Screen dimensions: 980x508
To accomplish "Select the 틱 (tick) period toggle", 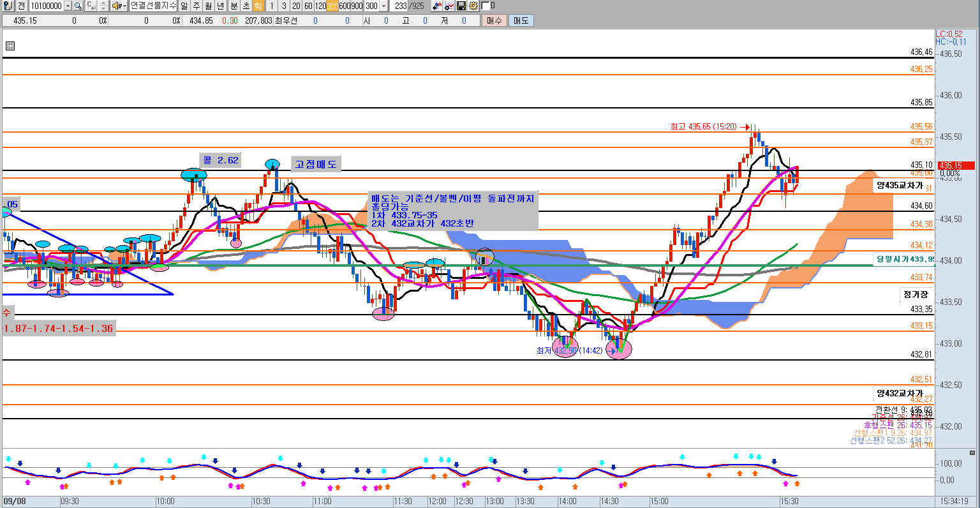I will (x=258, y=6).
